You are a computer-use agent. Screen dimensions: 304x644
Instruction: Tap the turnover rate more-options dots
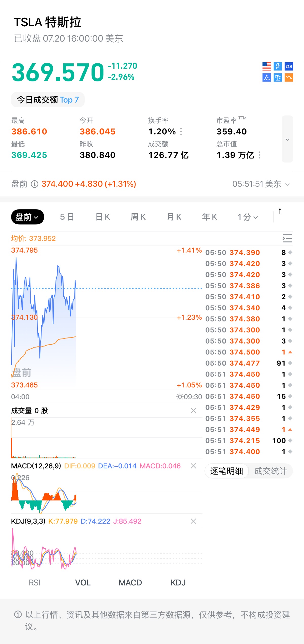(x=181, y=132)
